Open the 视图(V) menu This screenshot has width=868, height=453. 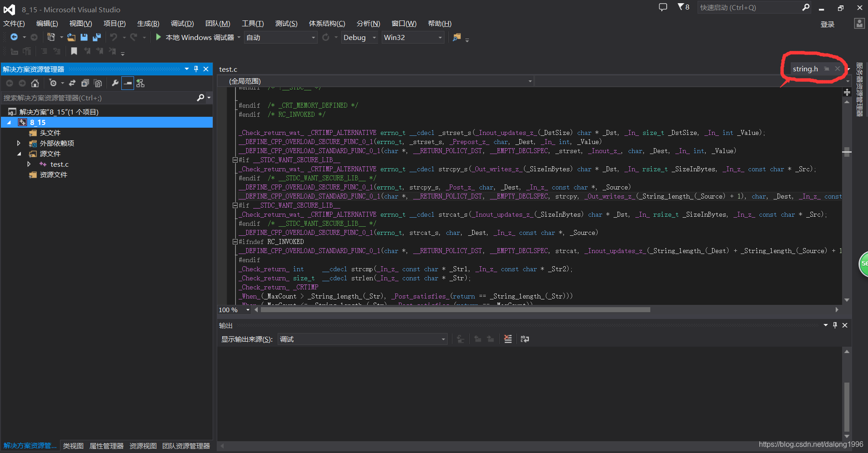(x=80, y=24)
